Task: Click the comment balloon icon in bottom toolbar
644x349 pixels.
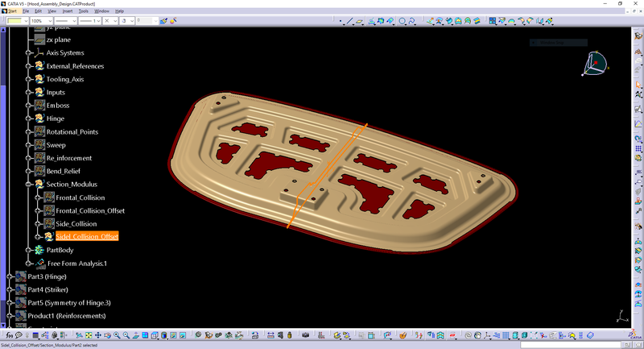Action: [x=19, y=335]
